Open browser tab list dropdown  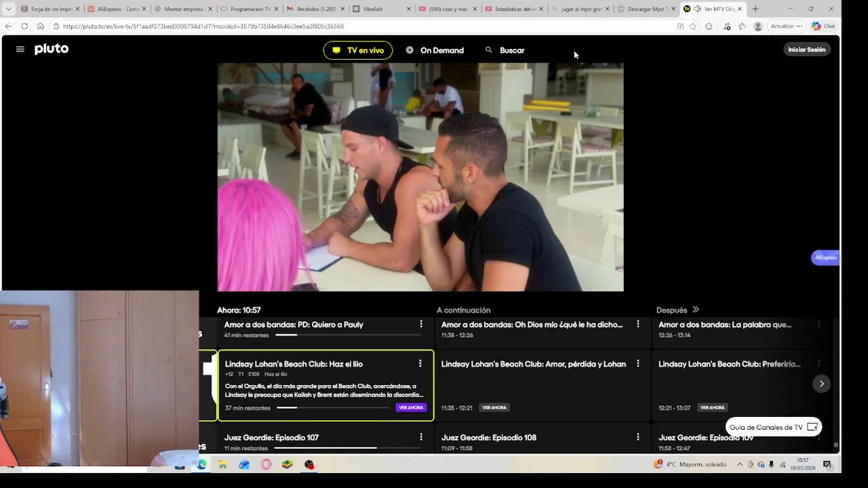coord(9,9)
